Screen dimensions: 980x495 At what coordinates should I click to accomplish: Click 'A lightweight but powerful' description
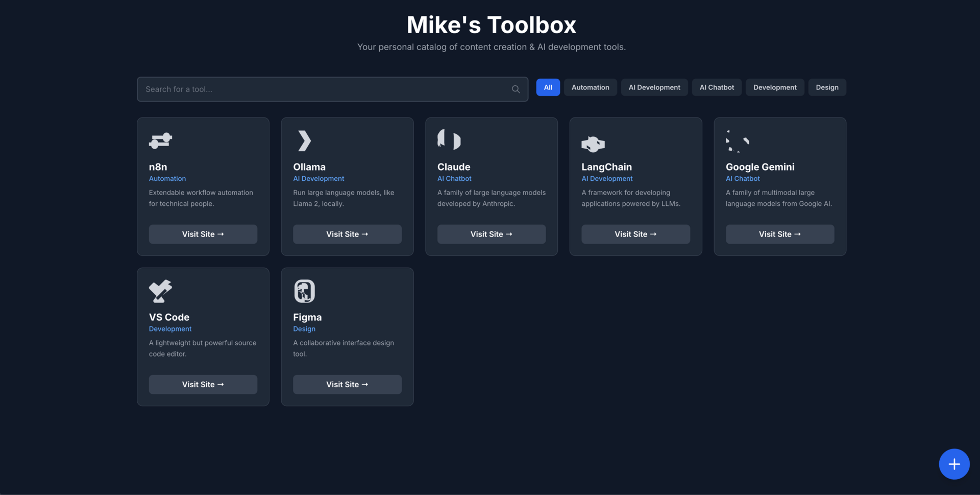coord(203,348)
